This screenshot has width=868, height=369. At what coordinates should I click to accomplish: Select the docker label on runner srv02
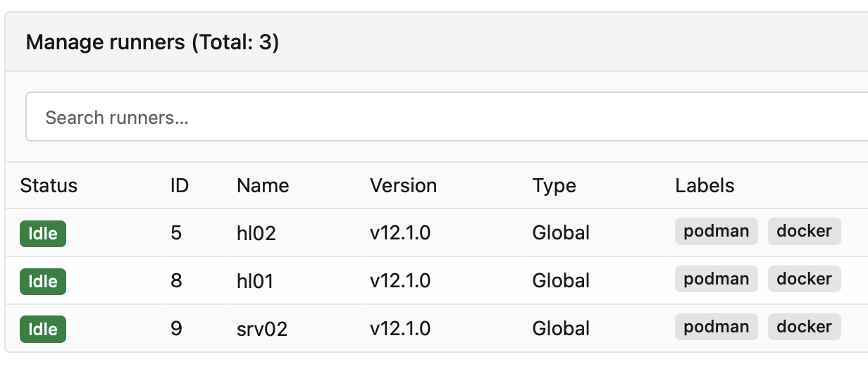tap(804, 327)
